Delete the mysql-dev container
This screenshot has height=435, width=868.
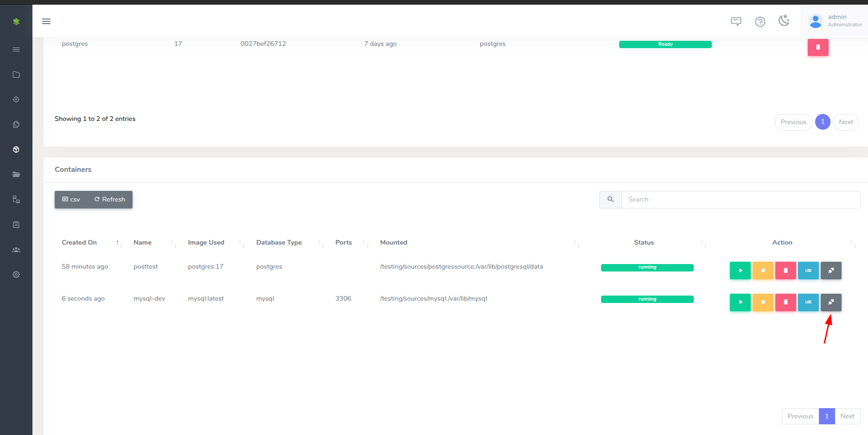[x=786, y=303]
